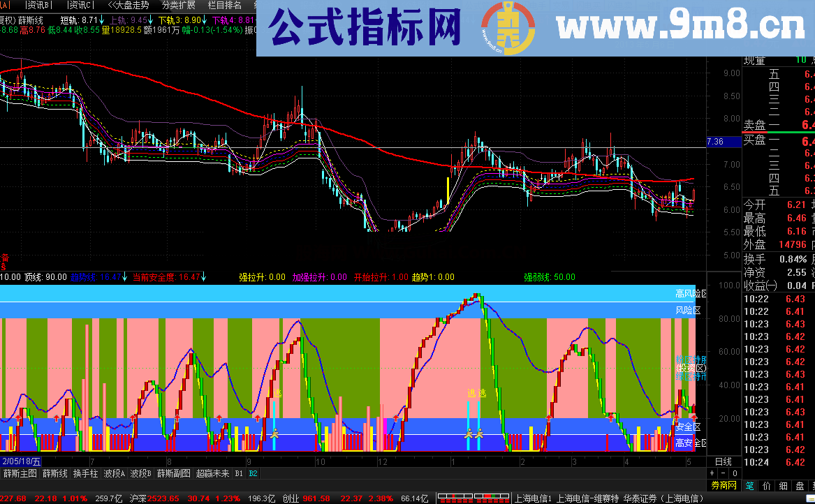Select the 盘 order book icon
Viewport: 815px width, 504px height.
(x=798, y=485)
